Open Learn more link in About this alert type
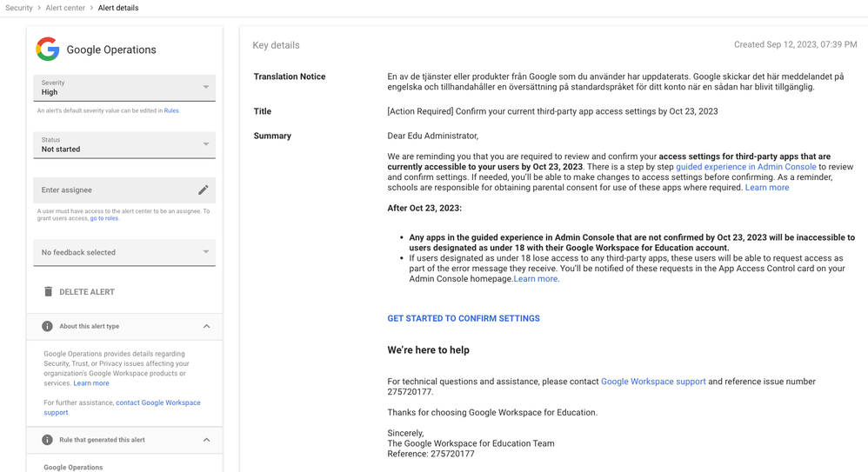 (x=91, y=383)
